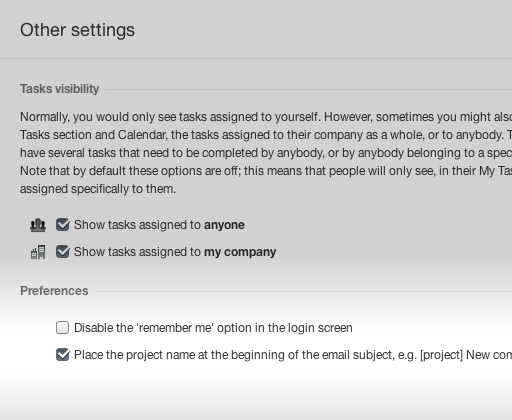Click the 'Note that by default' text line
Screen dimensions: 512x420
click(266, 171)
